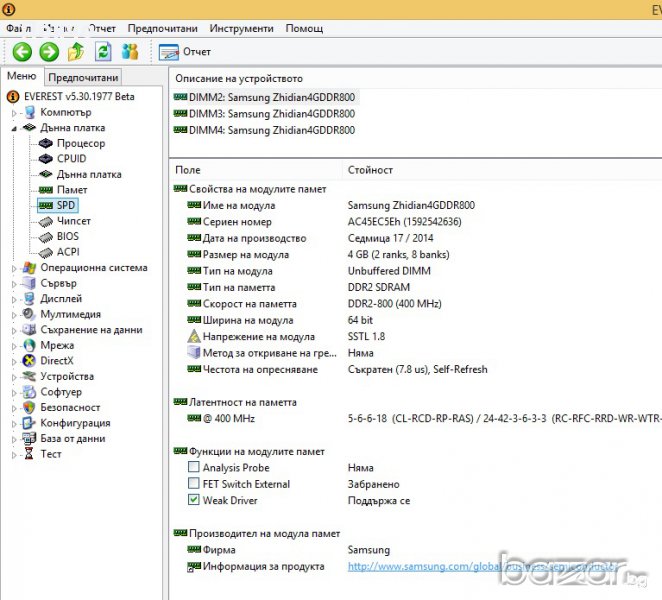Click the users icon in the toolbar

point(130,52)
